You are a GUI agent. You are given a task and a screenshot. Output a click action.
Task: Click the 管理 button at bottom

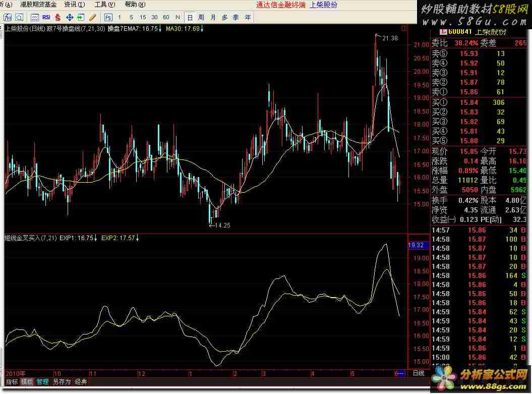[43, 382]
